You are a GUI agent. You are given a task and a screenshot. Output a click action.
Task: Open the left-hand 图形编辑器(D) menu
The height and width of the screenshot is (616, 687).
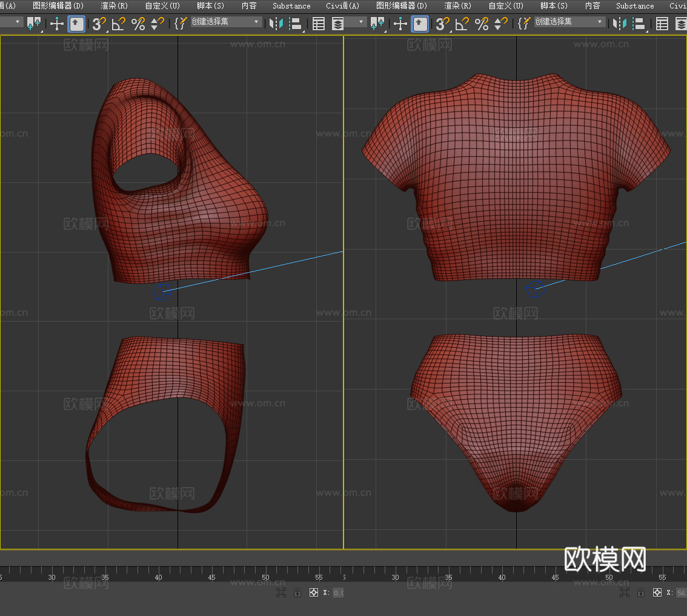pyautogui.click(x=58, y=5)
